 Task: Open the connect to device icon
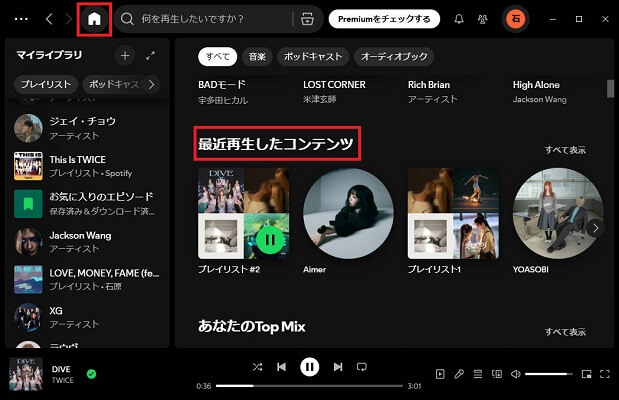pos(497,374)
